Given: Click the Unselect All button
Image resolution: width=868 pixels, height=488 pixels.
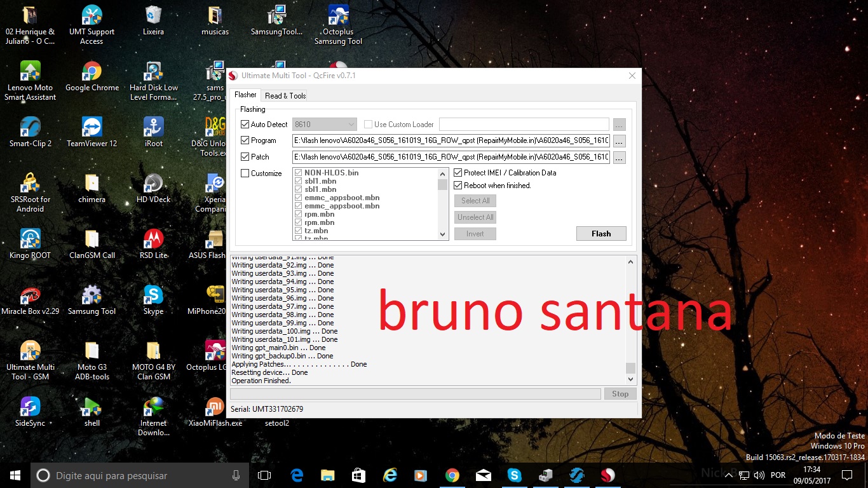Looking at the screenshot, I should tap(475, 217).
